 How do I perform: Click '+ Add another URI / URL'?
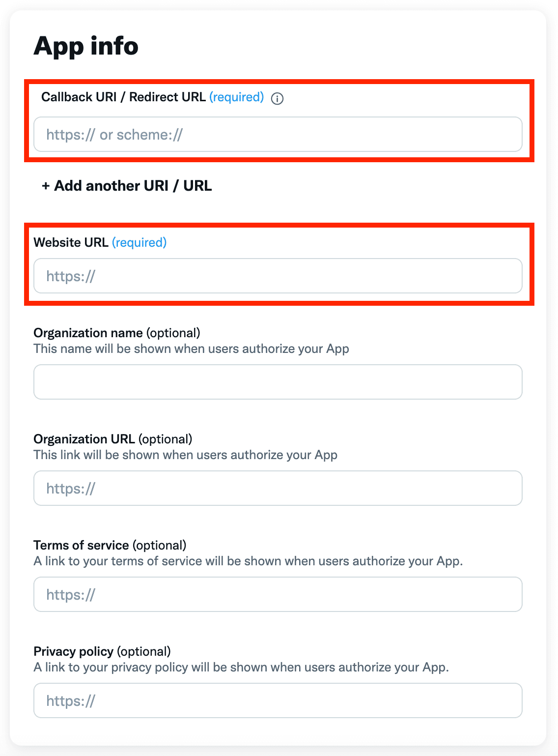tap(127, 186)
